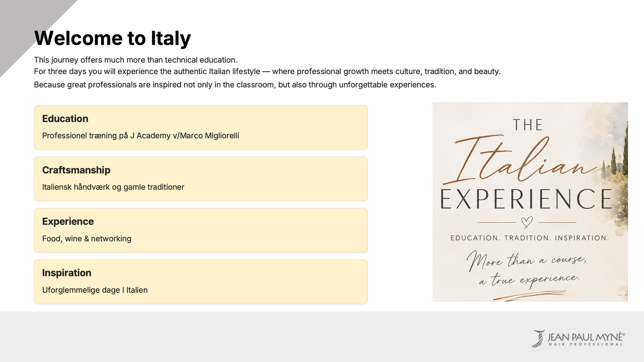Select the 'Because great professionals' sentence

(235, 85)
